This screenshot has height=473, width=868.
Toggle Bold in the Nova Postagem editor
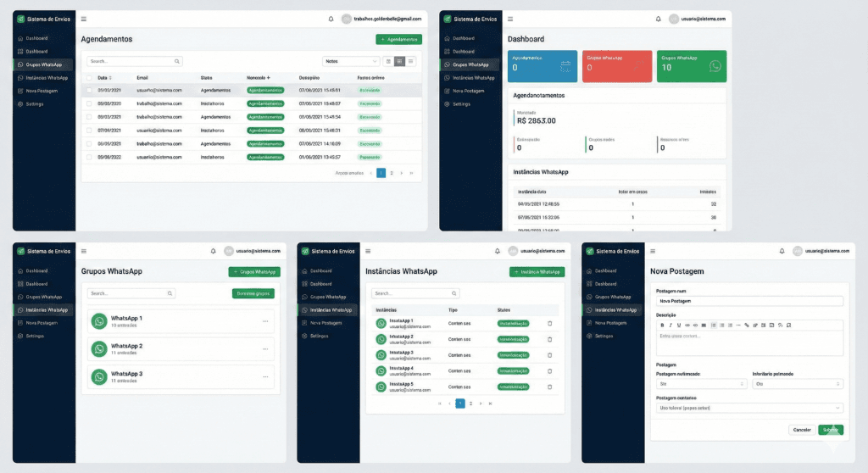[x=662, y=326]
